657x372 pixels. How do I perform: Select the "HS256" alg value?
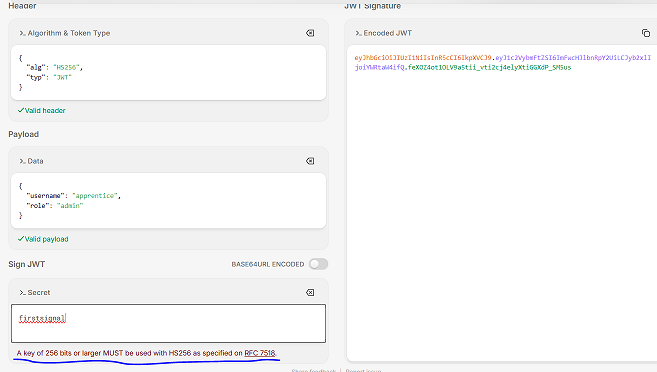coord(66,67)
